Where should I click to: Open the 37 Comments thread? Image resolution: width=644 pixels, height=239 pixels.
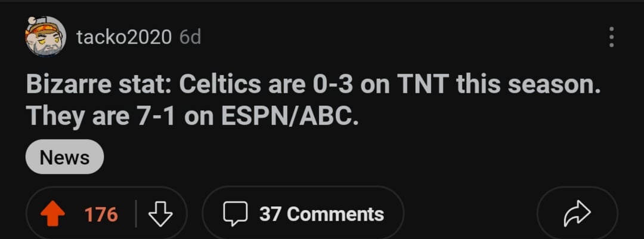[x=303, y=215]
